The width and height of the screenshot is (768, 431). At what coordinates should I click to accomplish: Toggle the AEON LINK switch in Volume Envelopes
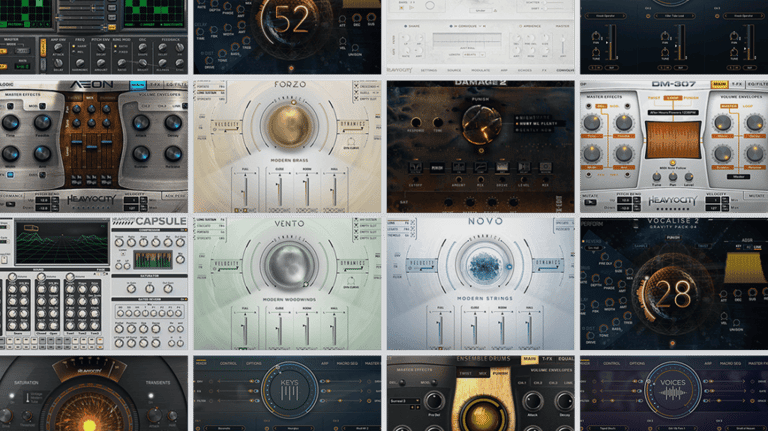click(185, 106)
